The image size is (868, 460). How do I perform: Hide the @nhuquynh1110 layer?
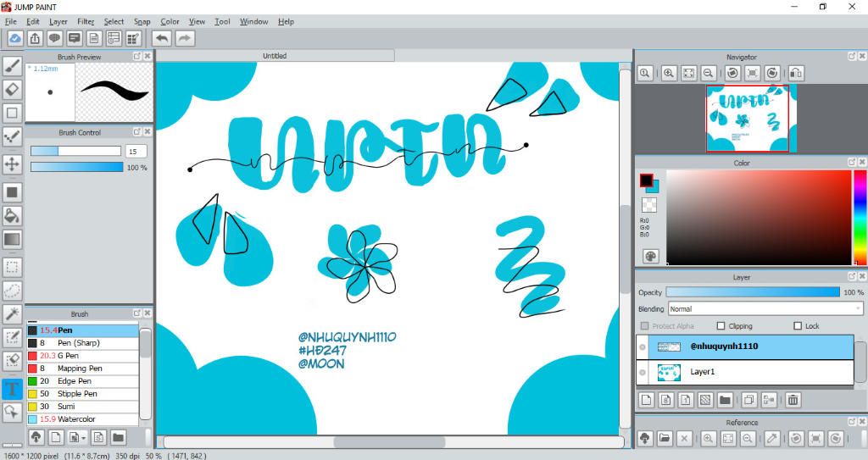point(643,347)
